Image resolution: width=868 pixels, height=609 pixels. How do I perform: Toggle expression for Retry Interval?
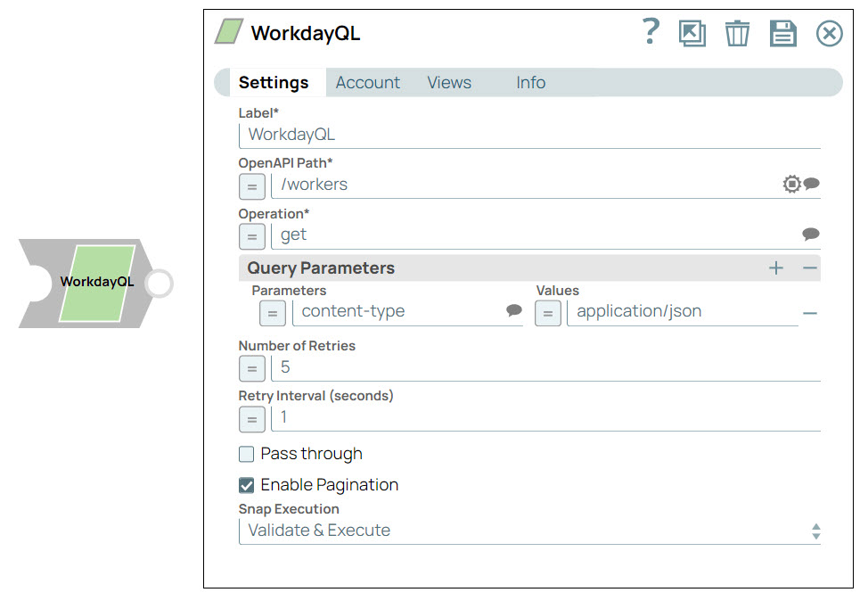pos(252,419)
